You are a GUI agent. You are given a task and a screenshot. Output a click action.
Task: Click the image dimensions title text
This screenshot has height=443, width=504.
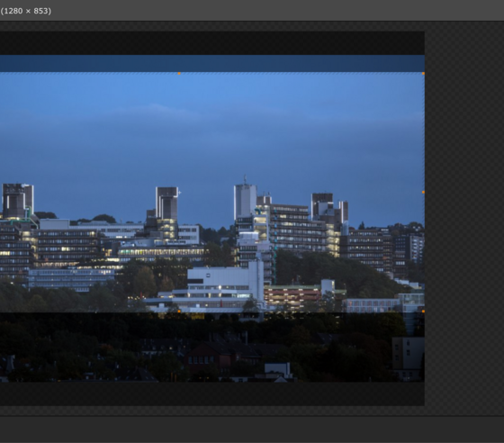click(26, 11)
